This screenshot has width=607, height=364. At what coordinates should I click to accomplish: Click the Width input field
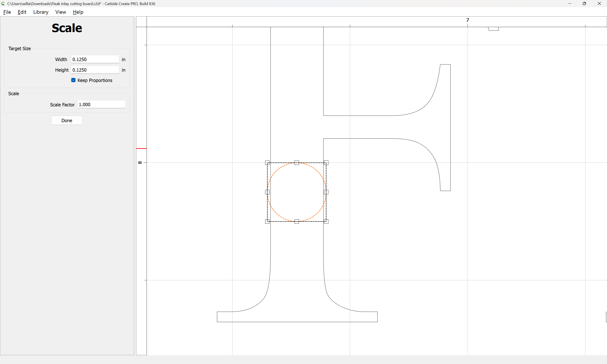point(95,59)
